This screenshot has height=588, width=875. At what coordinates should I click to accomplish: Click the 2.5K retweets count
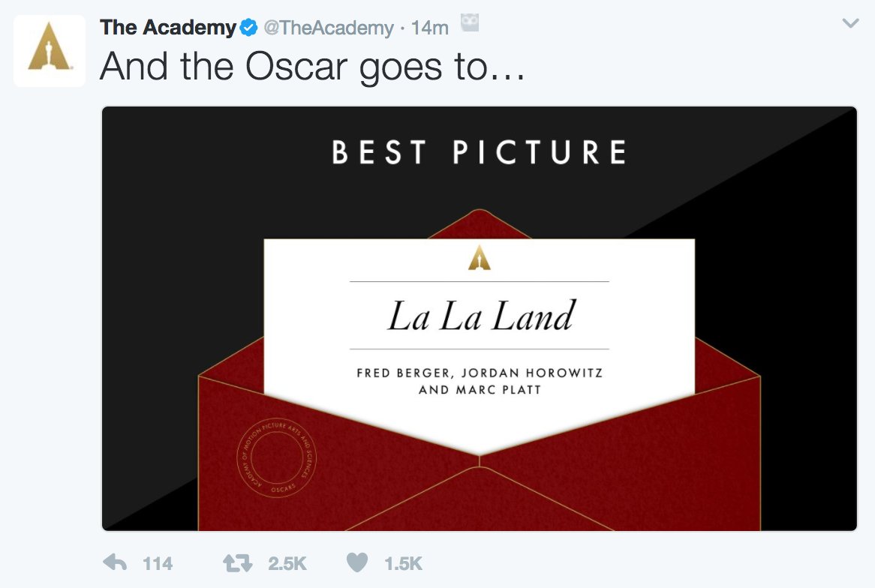287,563
